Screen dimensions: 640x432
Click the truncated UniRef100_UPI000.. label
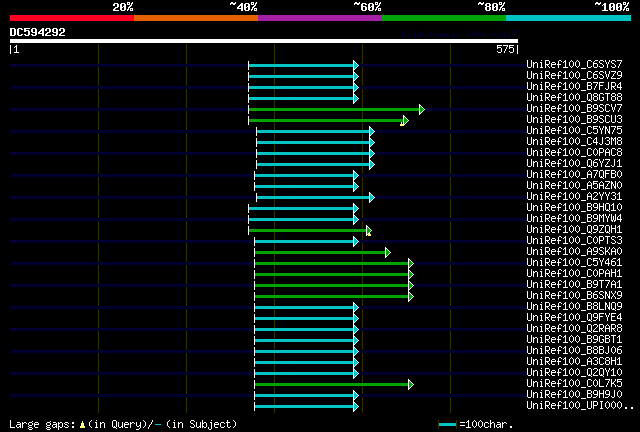coord(580,406)
